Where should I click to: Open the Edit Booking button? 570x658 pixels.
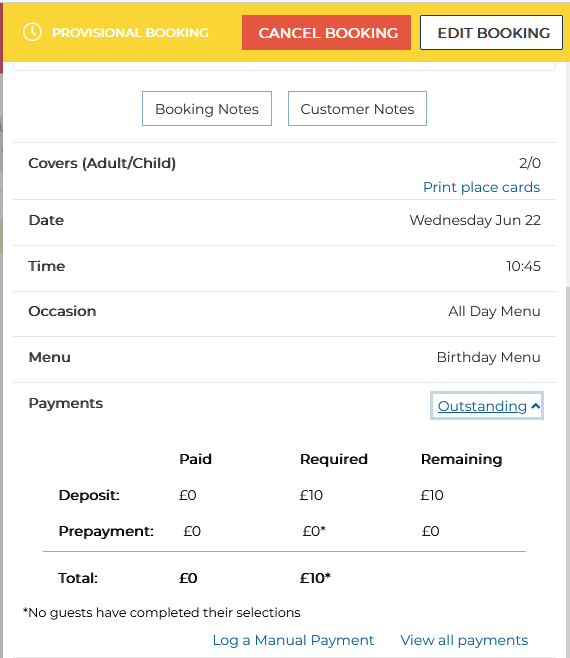tap(492, 33)
